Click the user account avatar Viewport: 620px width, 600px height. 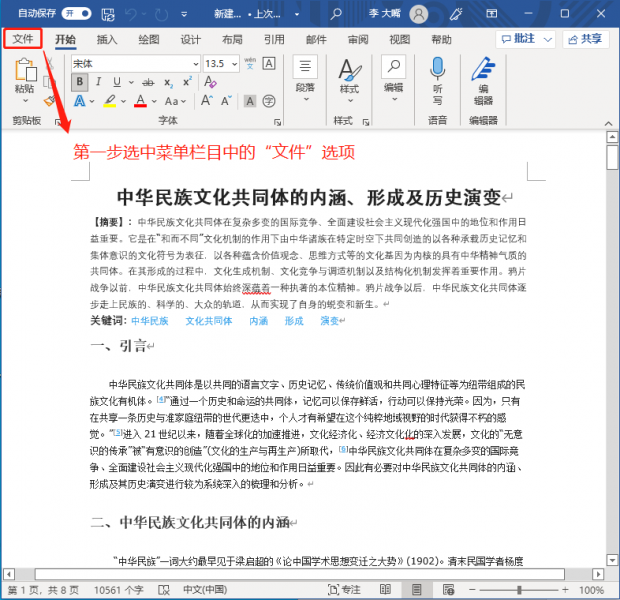pos(419,14)
